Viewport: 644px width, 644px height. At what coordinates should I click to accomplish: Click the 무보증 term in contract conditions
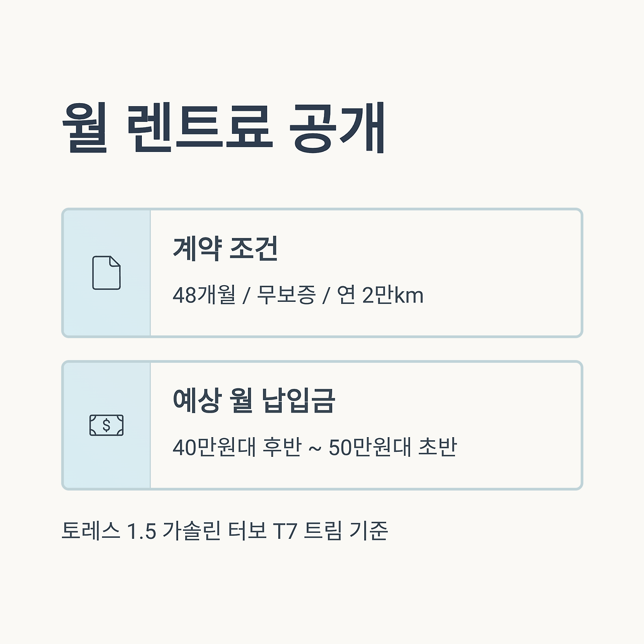286,295
